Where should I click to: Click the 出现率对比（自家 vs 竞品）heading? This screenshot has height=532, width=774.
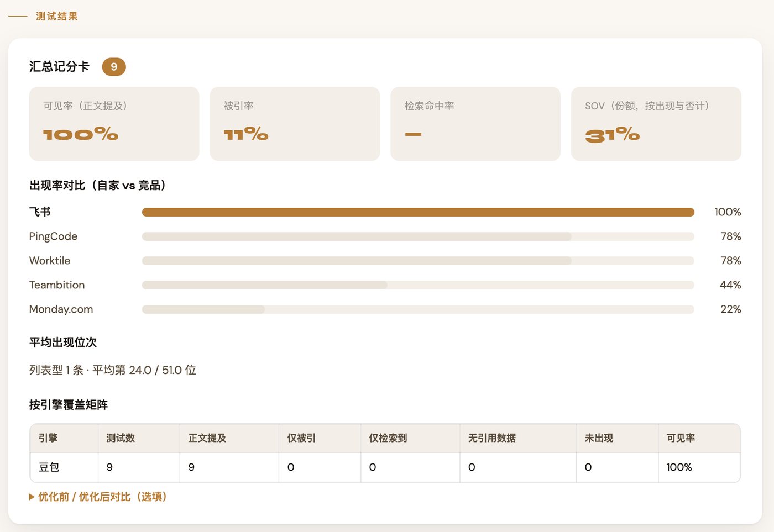coord(98,186)
